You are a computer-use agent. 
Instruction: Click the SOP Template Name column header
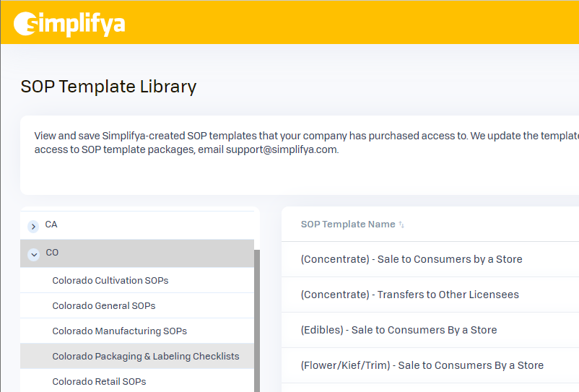pyautogui.click(x=347, y=225)
